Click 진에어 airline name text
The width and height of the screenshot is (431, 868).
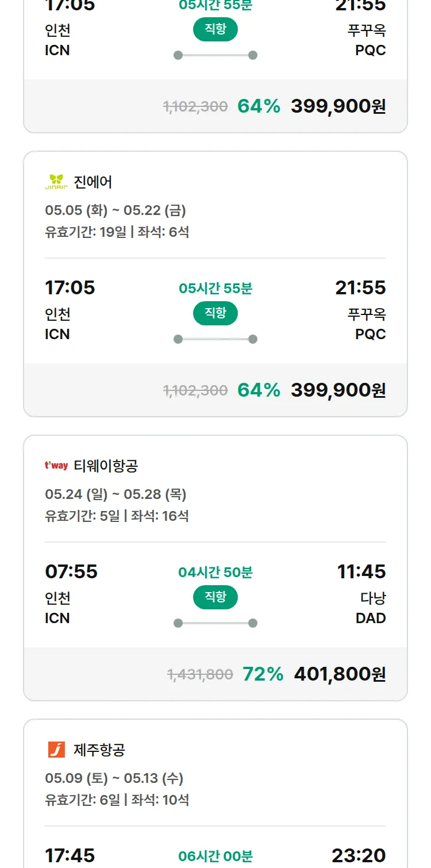point(93,182)
